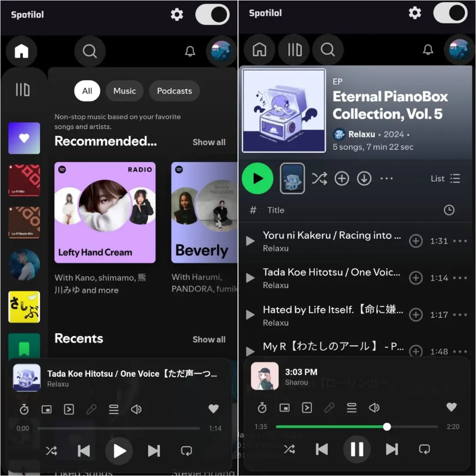Open more options for My R track
This screenshot has height=476, width=476.
[x=460, y=352]
